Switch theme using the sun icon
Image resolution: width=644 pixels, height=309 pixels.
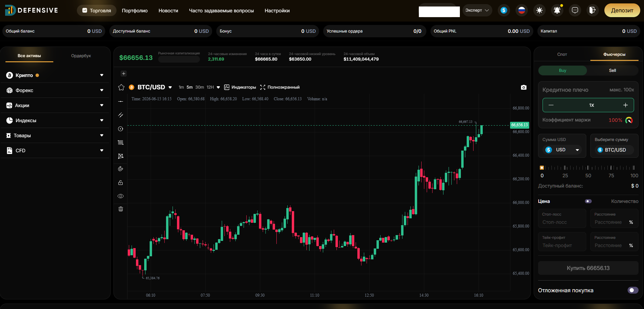[x=539, y=10]
